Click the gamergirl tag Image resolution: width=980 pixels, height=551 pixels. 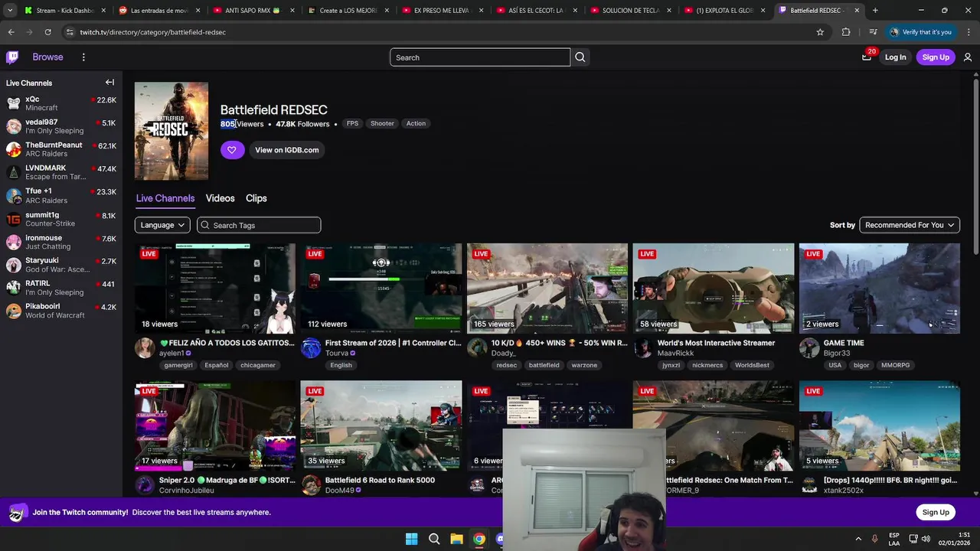(x=178, y=366)
